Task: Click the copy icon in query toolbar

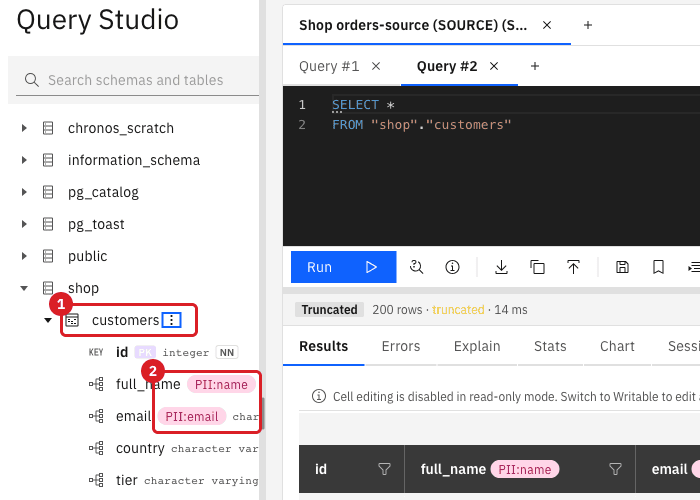Action: (x=538, y=267)
